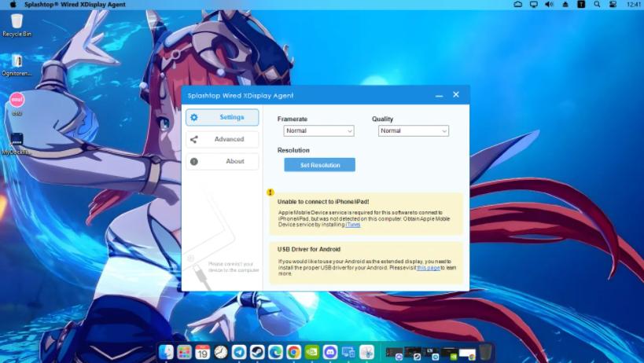
Task: Select the Telegram window thumbnail in dock
Action: point(431,353)
